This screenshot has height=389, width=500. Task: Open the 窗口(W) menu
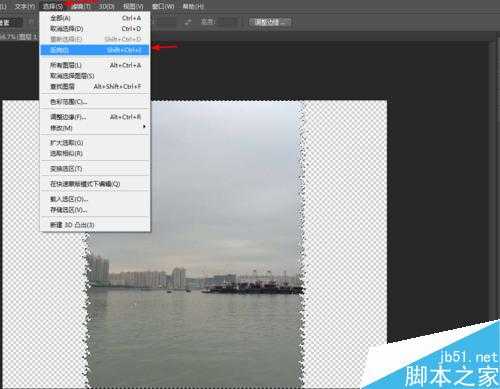[163, 6]
